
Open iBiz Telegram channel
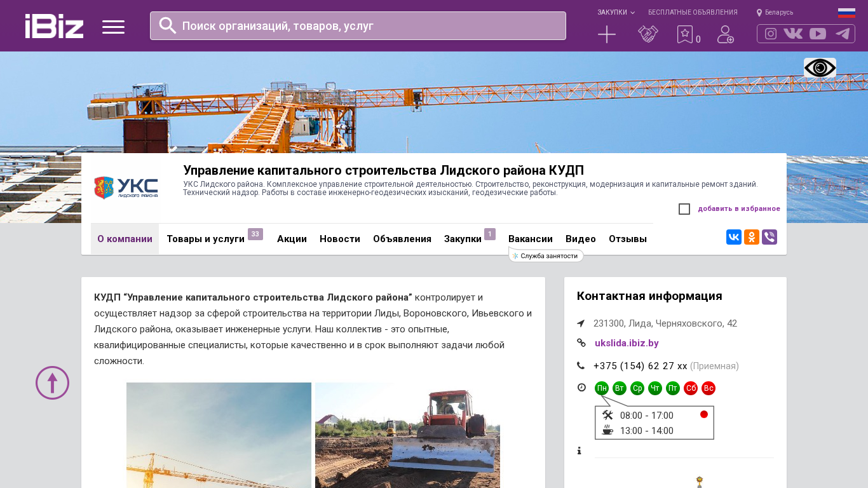843,34
